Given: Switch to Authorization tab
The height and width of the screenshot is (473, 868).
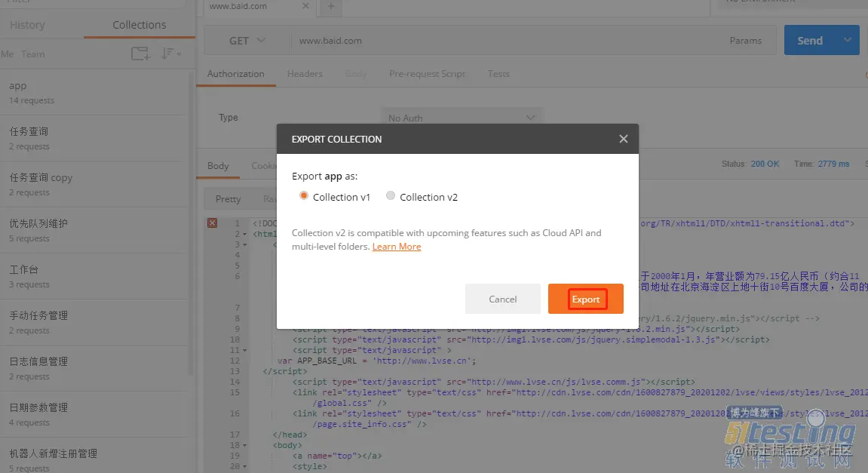Looking at the screenshot, I should [x=236, y=74].
